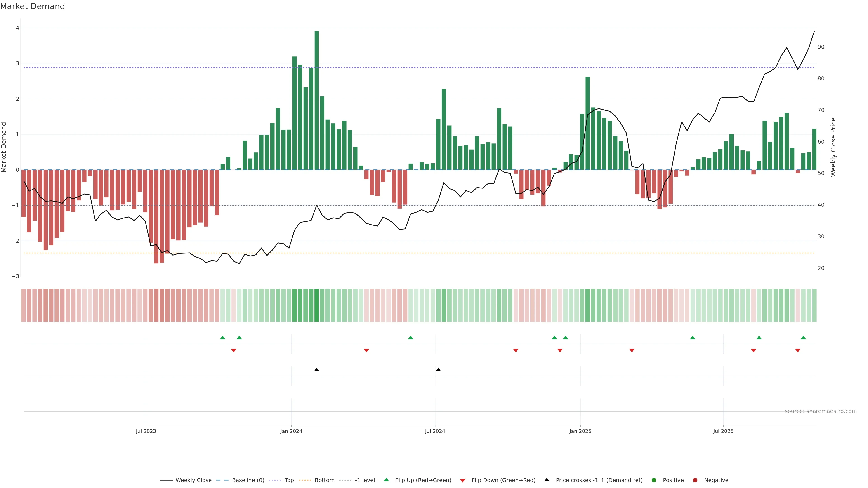
Task: Click the Jan 2025 x-axis label
Action: (x=580, y=431)
